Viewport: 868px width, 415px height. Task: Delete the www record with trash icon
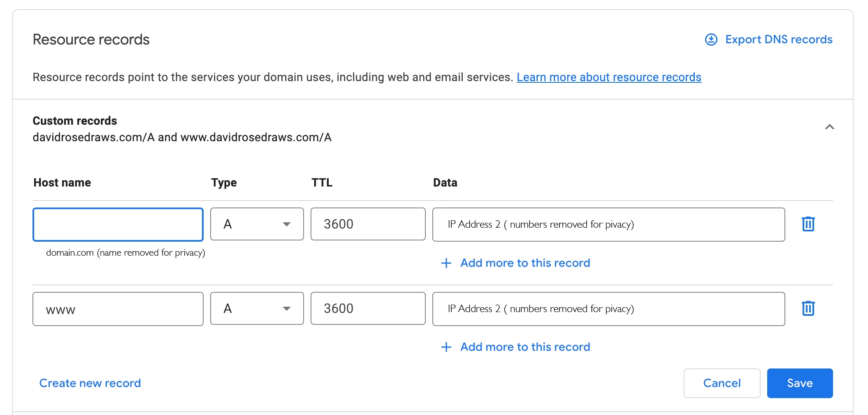point(808,308)
